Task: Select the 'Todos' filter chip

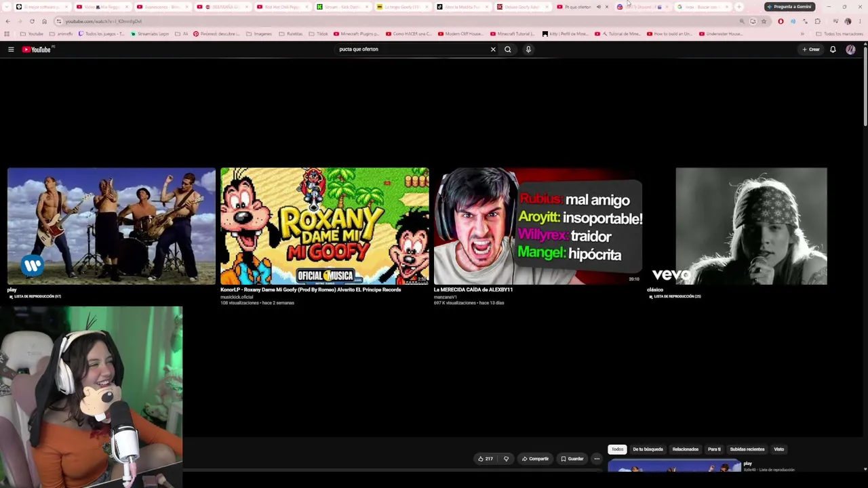Action: coord(617,449)
